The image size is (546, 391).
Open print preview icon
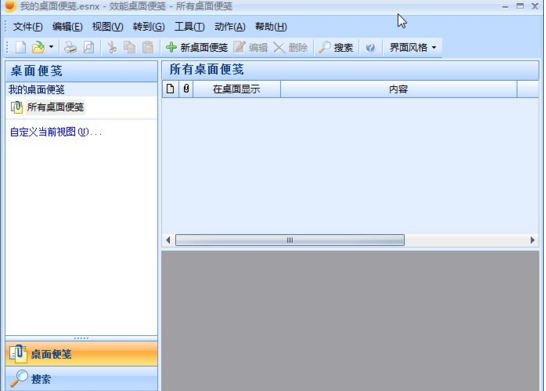coord(89,47)
